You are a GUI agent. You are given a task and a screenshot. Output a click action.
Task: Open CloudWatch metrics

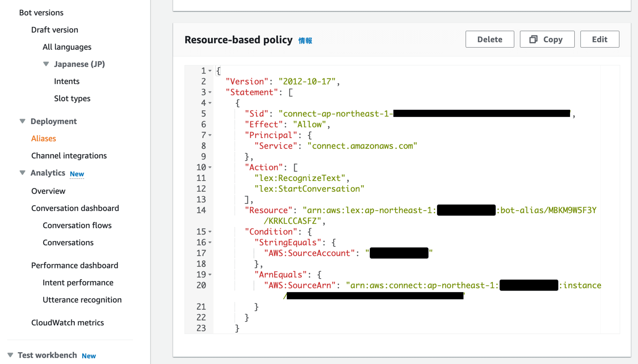[x=67, y=323]
